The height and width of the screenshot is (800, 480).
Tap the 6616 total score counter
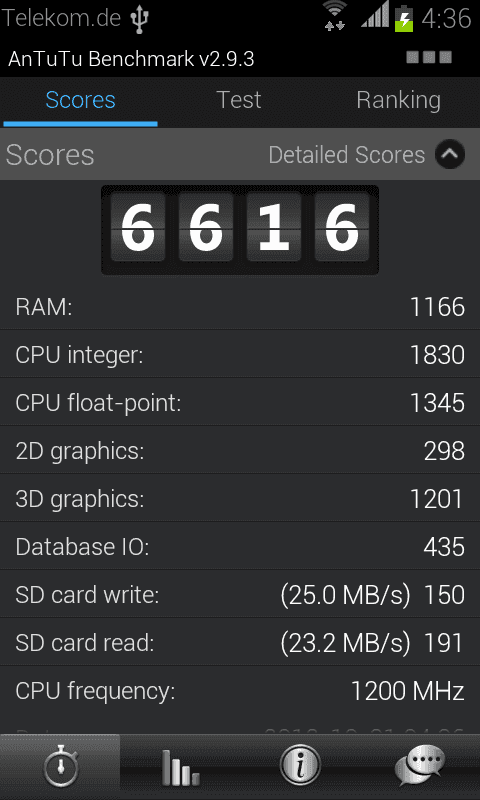tap(240, 230)
